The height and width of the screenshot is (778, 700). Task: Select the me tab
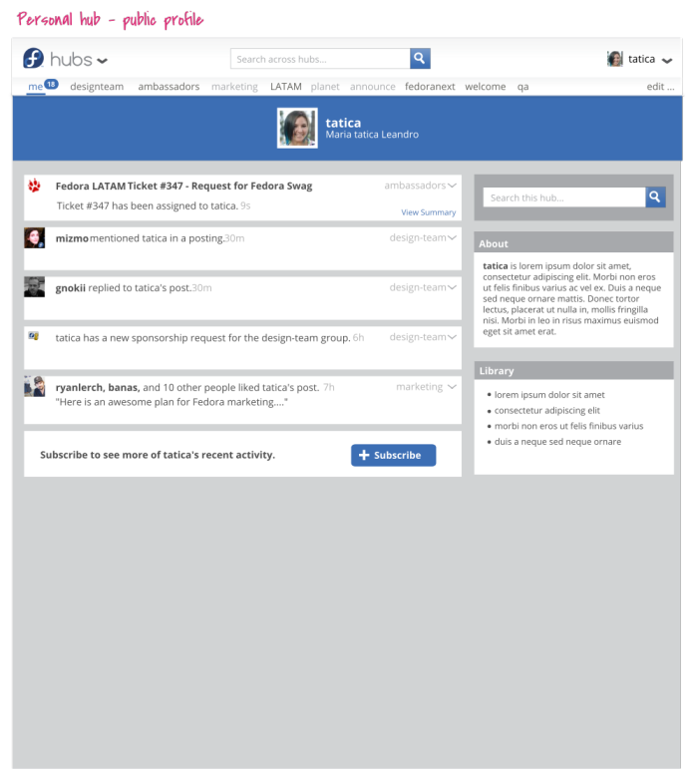[x=35, y=87]
